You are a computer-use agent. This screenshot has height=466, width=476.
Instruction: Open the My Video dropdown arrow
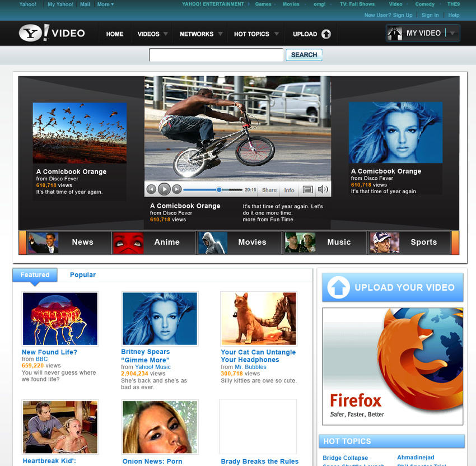[452, 34]
